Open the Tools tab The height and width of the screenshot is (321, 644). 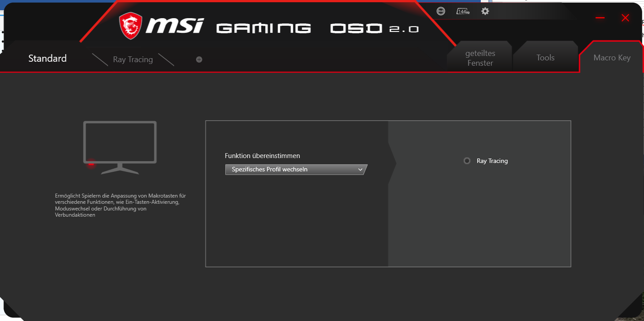pyautogui.click(x=546, y=58)
